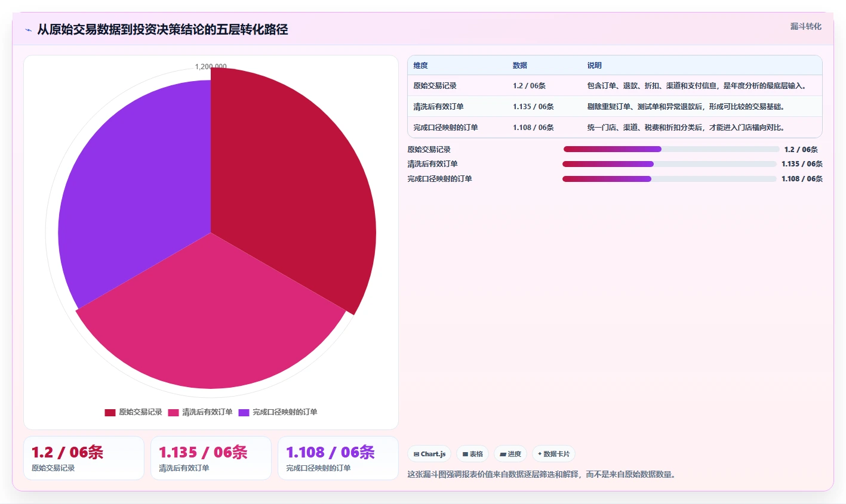Click the 1.135 / 06条 清洗后有效订单 card
The height and width of the screenshot is (504, 846).
(x=211, y=458)
